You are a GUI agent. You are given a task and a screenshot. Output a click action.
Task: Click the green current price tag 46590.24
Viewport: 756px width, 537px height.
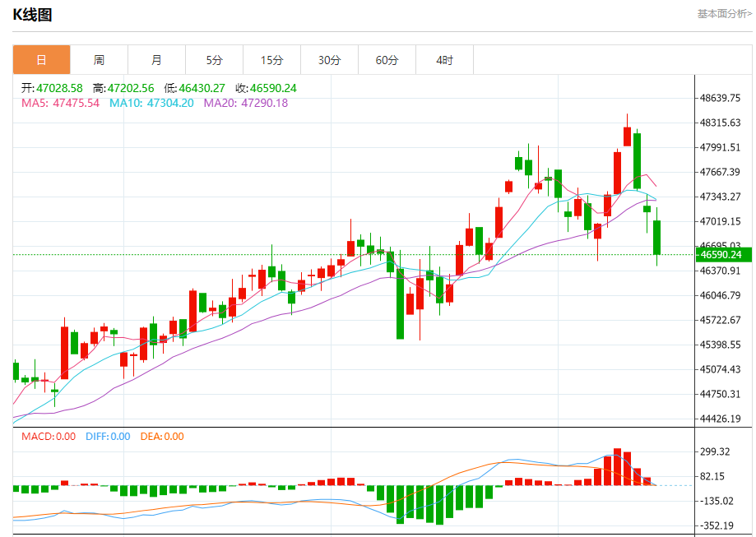(x=723, y=255)
